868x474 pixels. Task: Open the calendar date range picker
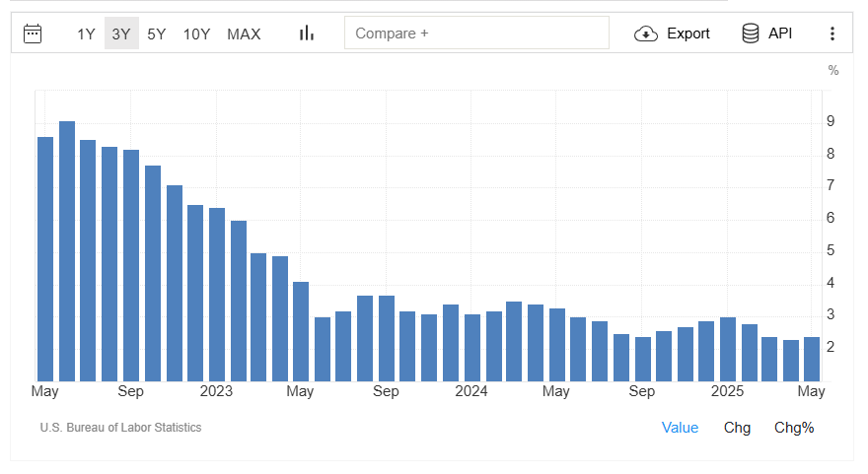click(33, 34)
